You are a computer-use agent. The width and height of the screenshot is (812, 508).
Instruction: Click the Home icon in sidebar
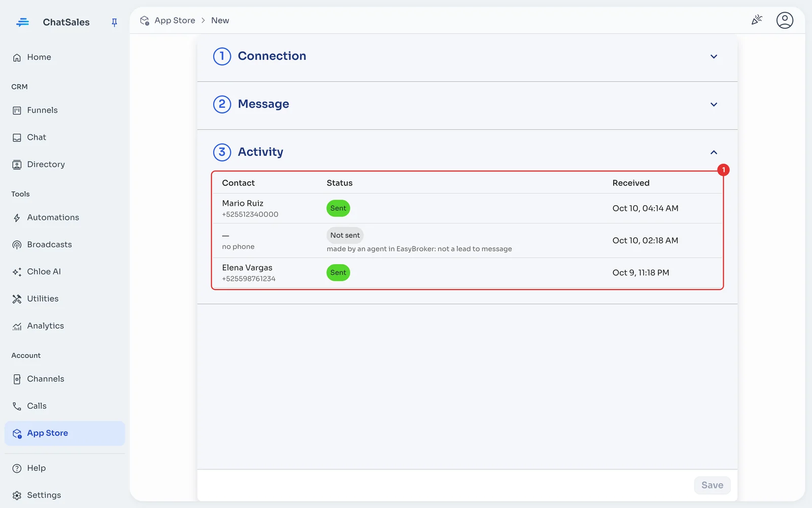click(x=17, y=57)
